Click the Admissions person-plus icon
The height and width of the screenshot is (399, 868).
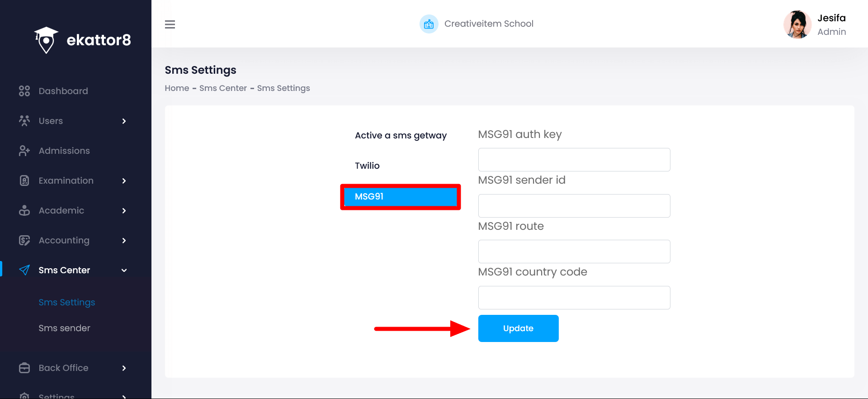point(24,151)
